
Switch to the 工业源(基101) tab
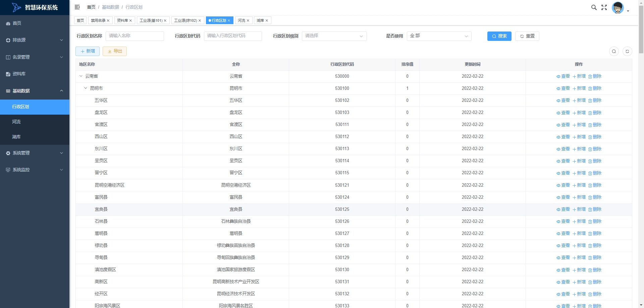point(151,20)
